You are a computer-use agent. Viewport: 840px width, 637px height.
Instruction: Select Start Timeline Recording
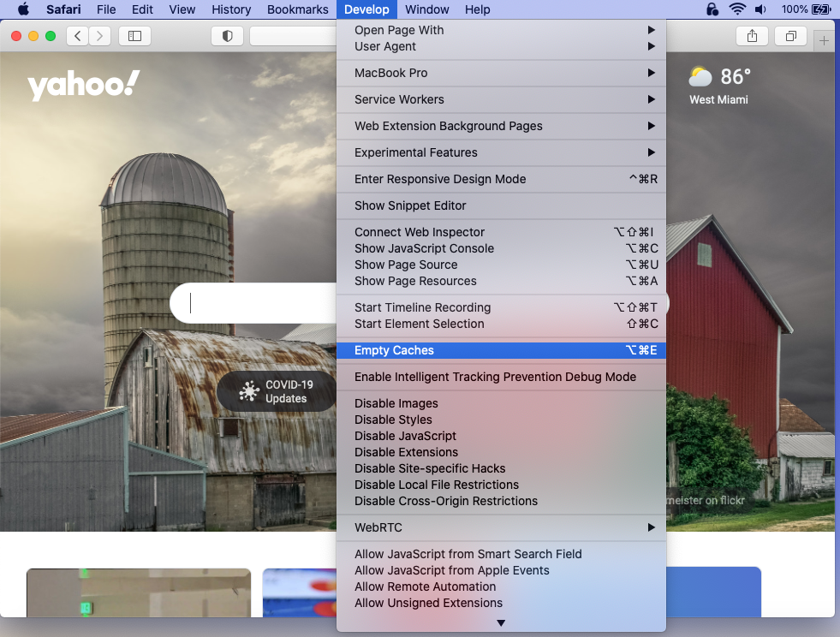(x=501, y=307)
